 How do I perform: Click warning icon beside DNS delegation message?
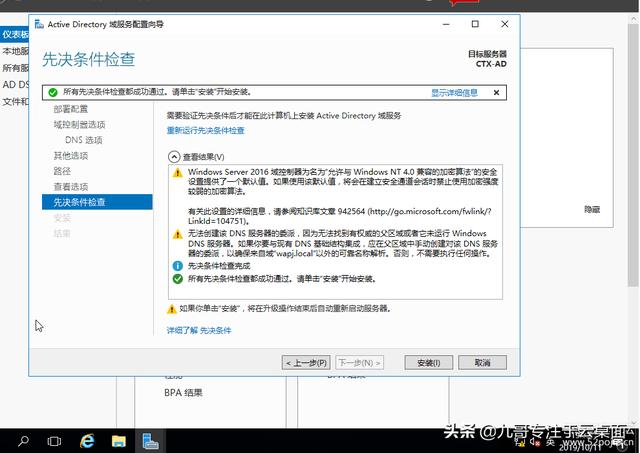[x=178, y=235]
